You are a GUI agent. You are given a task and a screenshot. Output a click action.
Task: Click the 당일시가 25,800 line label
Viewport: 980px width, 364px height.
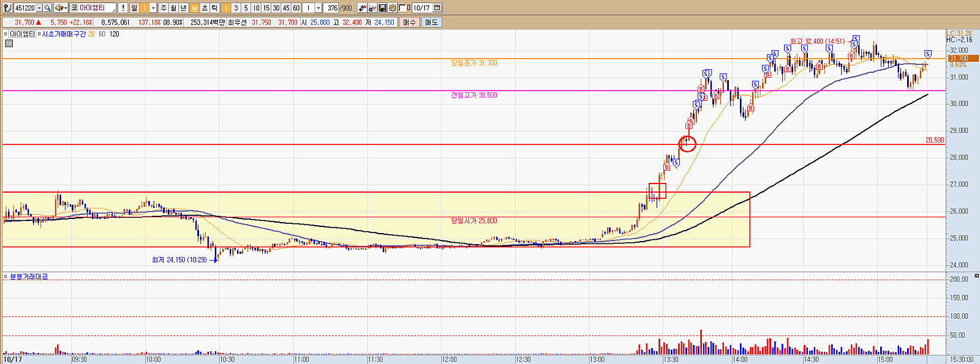click(473, 221)
